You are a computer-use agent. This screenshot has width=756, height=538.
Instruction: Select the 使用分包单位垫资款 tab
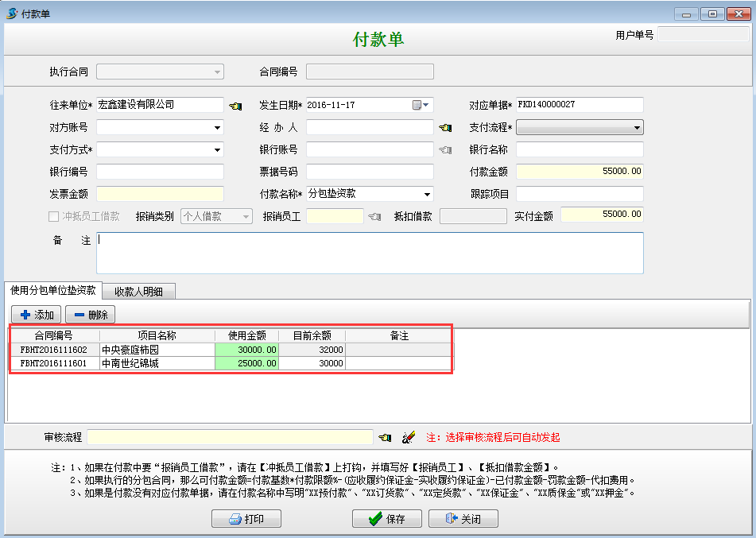(53, 291)
